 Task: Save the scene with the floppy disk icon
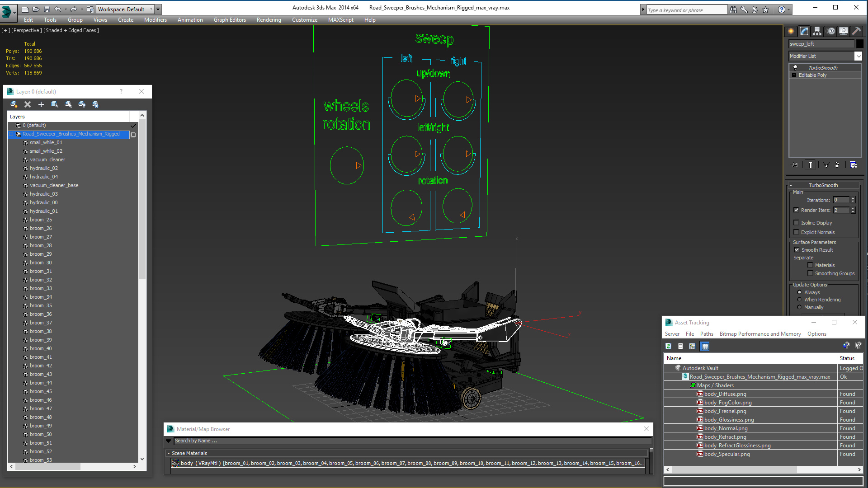click(47, 9)
